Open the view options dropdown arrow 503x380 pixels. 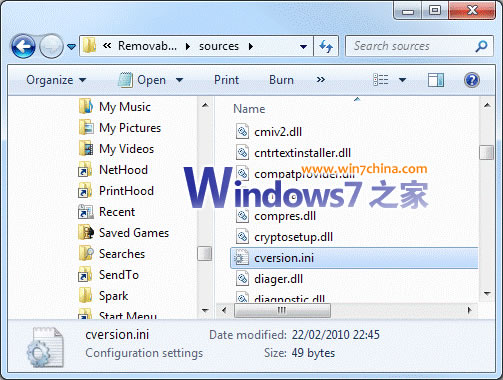[402, 80]
